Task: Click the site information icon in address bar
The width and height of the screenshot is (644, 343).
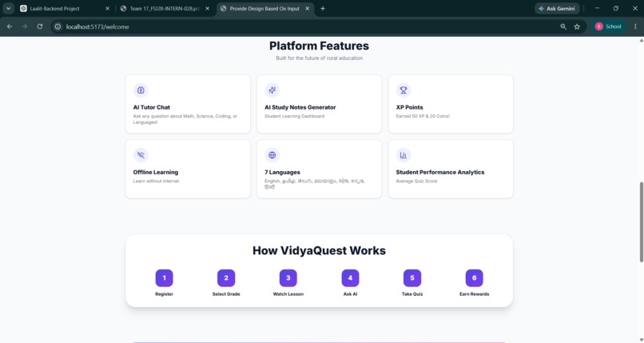Action: pos(58,26)
